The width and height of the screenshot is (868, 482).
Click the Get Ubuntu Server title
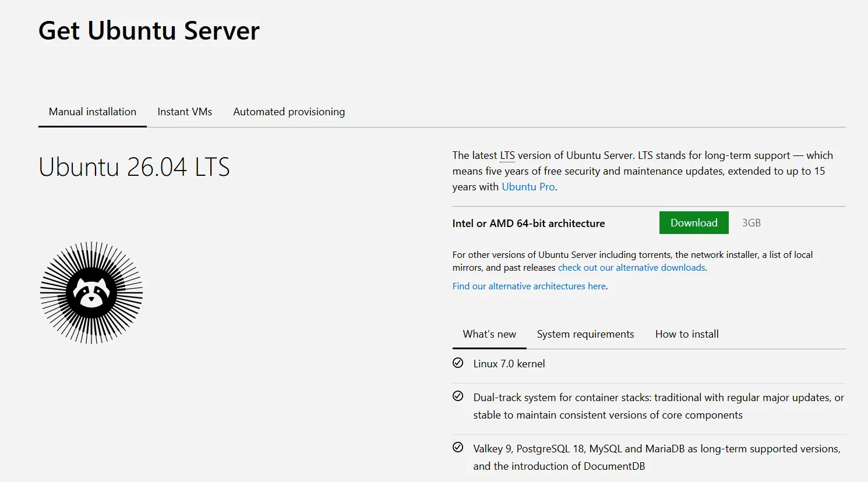click(x=149, y=31)
